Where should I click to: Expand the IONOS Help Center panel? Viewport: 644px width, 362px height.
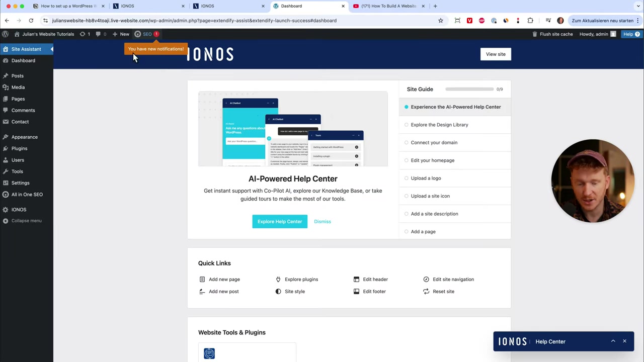tap(613, 341)
